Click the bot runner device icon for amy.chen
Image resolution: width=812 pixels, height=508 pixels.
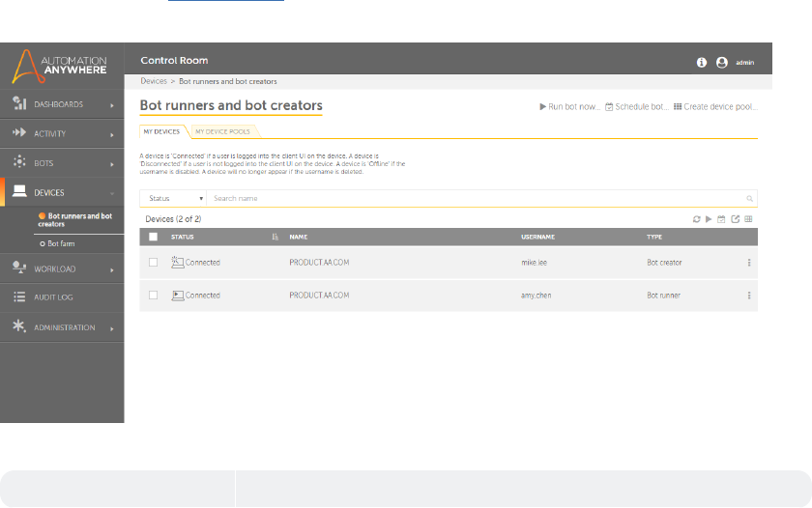pos(178,296)
